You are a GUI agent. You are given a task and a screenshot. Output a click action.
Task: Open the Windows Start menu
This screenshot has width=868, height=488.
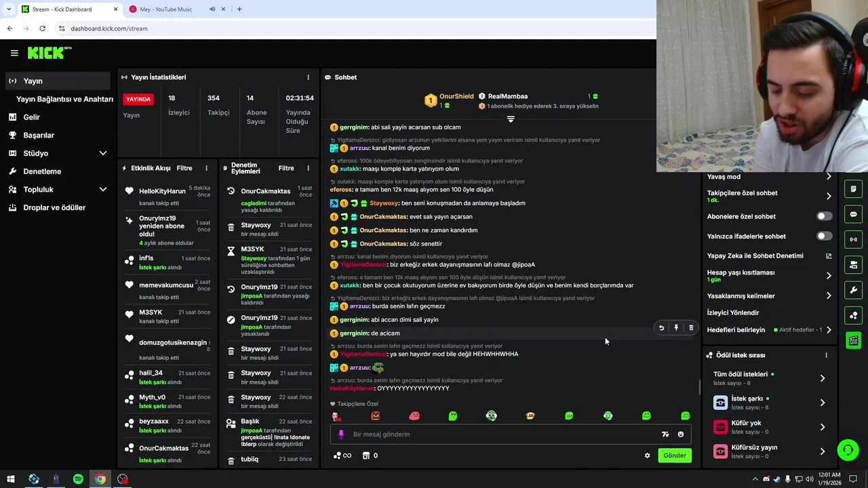pos(11,479)
